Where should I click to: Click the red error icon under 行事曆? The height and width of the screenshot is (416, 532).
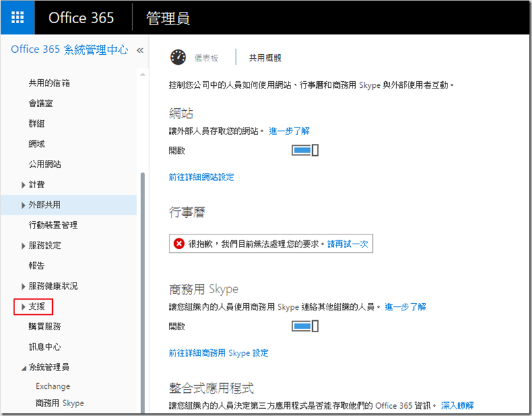click(x=179, y=244)
